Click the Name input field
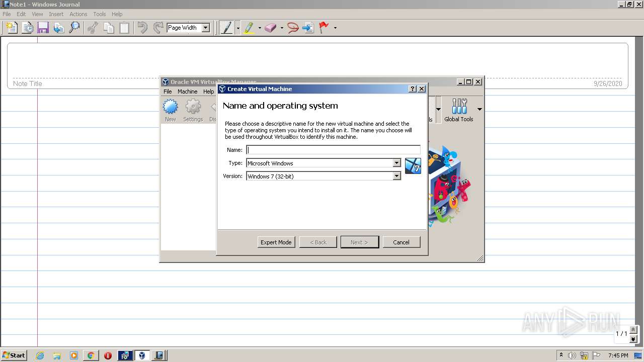This screenshot has width=644, height=362. (333, 150)
